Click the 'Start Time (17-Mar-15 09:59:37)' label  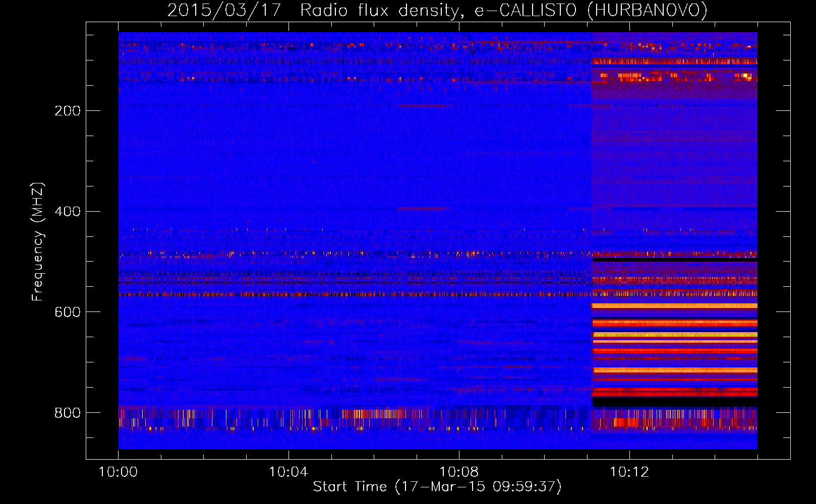(437, 487)
